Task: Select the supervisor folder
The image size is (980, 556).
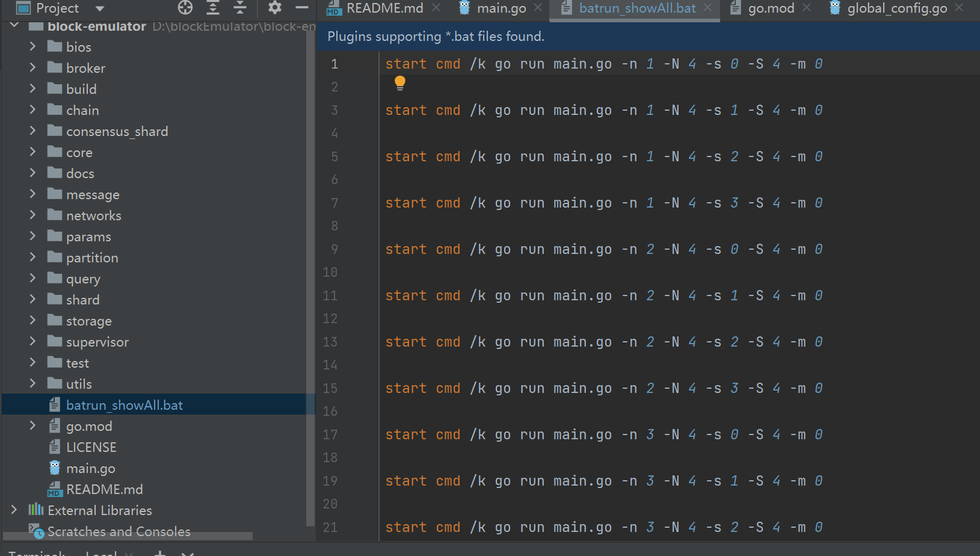Action: [x=97, y=342]
